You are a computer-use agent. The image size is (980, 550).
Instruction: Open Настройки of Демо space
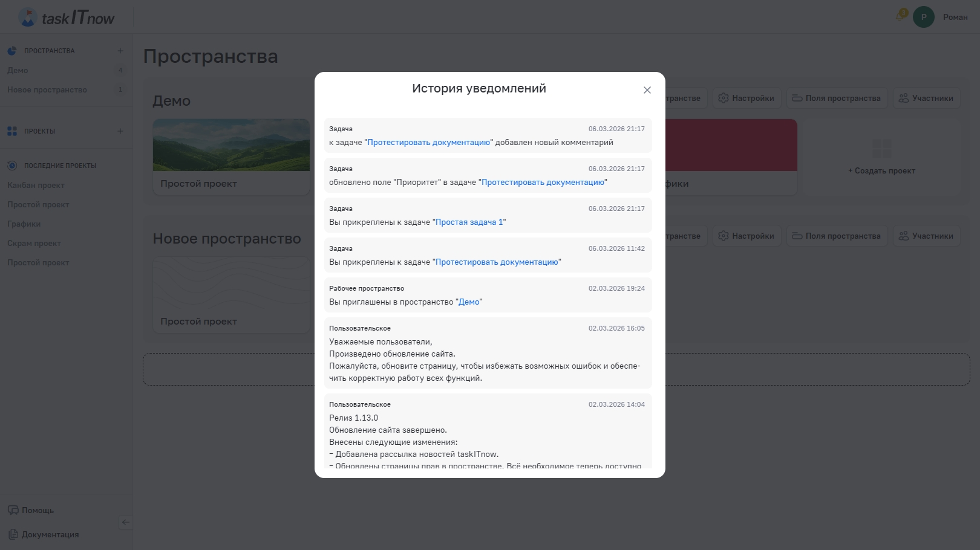[x=746, y=98]
